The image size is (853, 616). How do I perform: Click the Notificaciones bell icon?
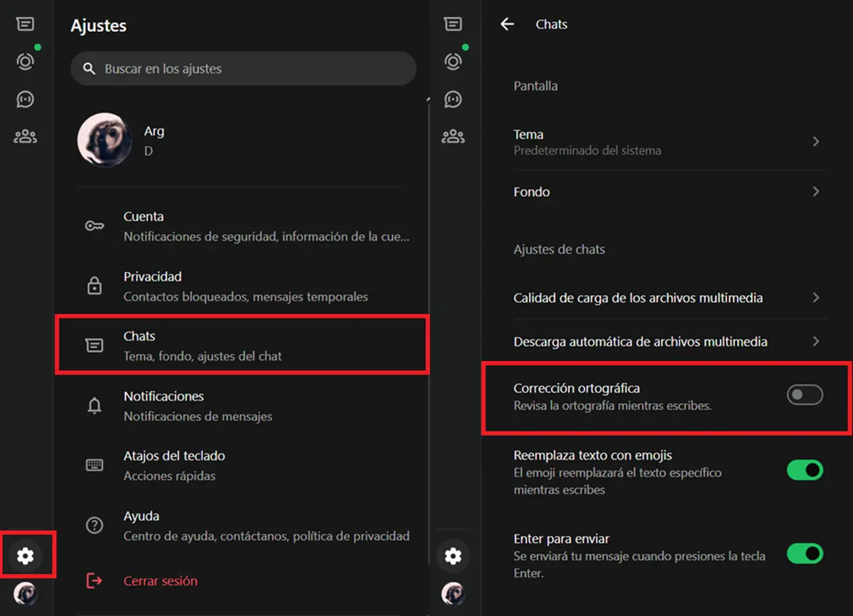coord(94,406)
